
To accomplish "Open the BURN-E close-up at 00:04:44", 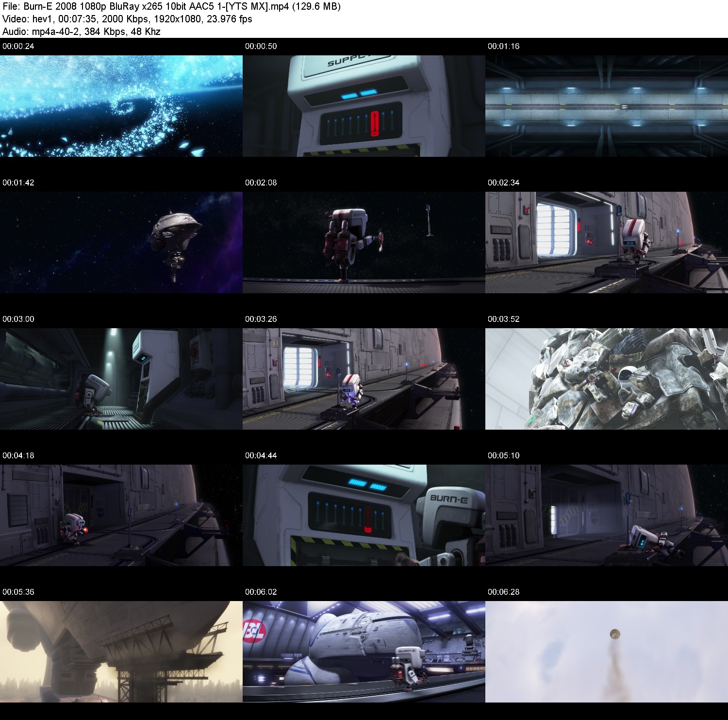I will click(364, 515).
